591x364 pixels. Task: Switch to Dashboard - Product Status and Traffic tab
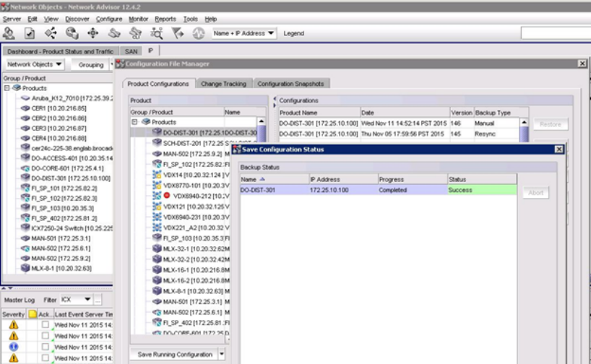pos(60,51)
